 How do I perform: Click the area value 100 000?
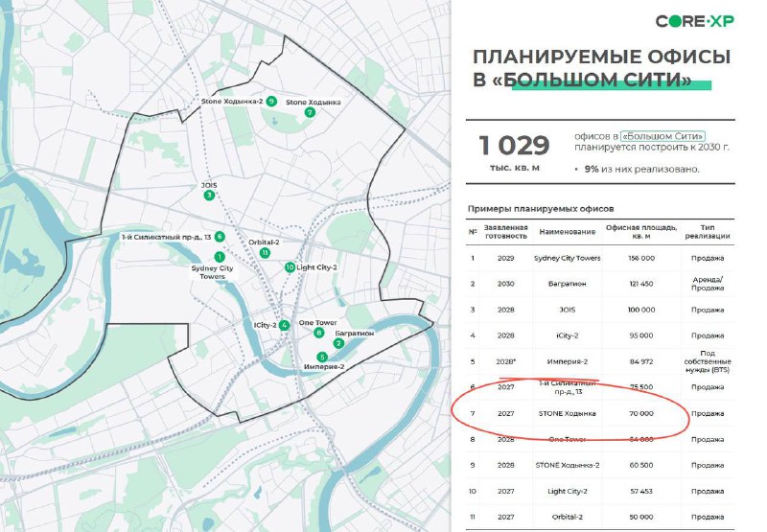(641, 310)
